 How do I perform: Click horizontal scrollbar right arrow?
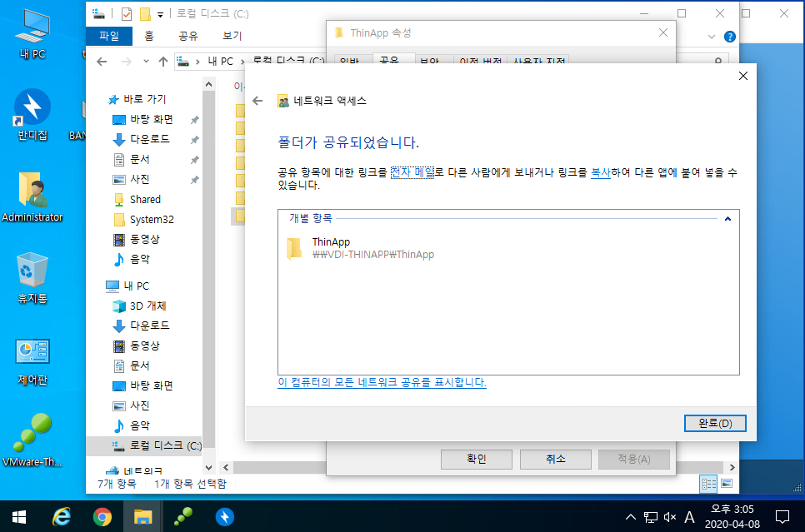click(x=732, y=467)
